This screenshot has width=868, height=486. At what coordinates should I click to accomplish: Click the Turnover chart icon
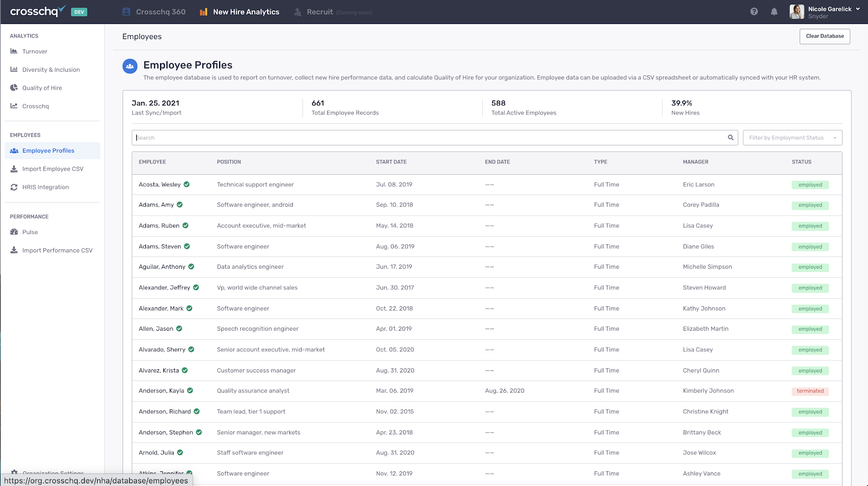point(14,51)
